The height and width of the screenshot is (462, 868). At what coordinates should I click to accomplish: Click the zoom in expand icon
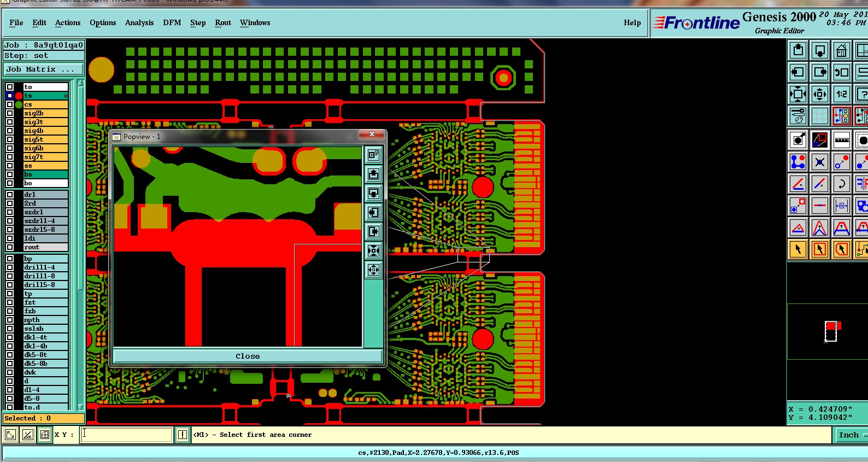(798, 94)
